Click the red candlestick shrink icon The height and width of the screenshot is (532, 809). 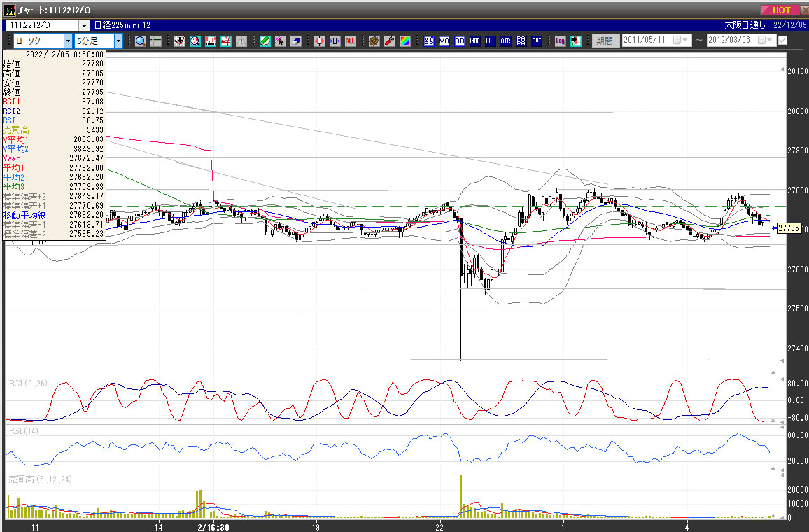319,41
